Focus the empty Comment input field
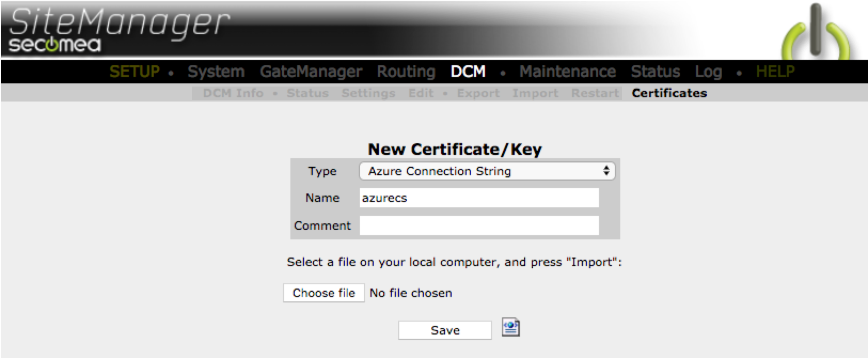Image resolution: width=868 pixels, height=358 pixels. [x=479, y=225]
